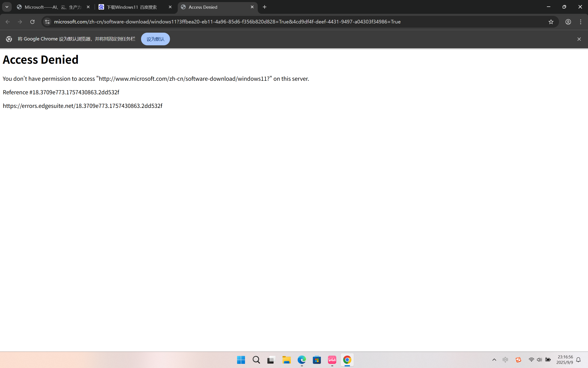Open the Windows Start menu
Image resolution: width=588 pixels, height=368 pixels.
tap(241, 360)
